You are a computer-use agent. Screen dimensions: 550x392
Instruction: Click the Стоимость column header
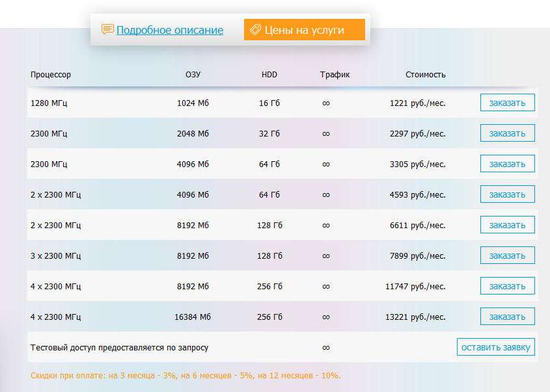(x=426, y=75)
